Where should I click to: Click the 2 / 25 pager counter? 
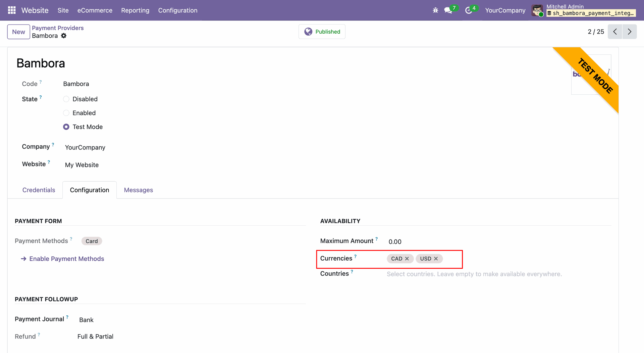[596, 32]
